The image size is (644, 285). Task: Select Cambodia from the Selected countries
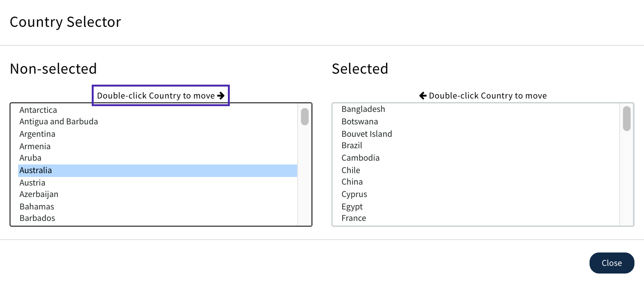pos(361,158)
